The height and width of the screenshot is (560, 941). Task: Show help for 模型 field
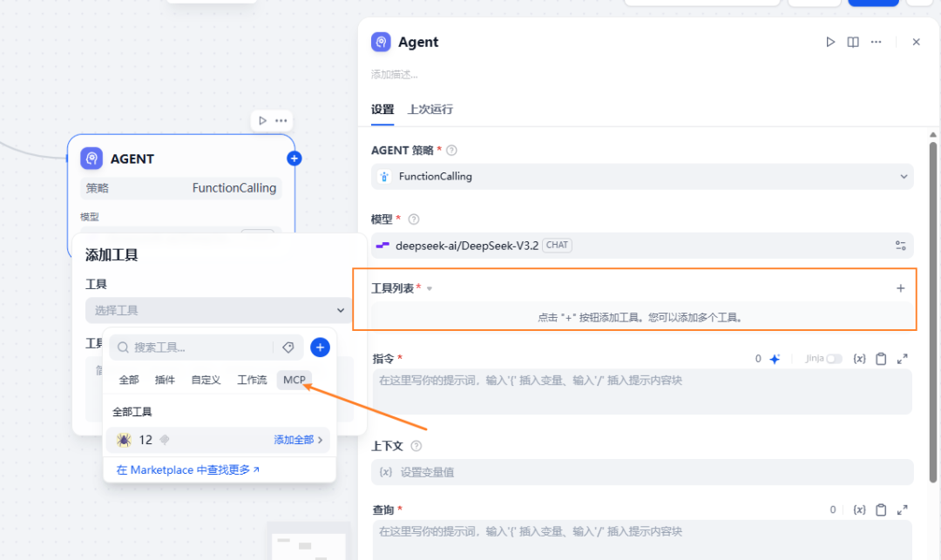(414, 219)
